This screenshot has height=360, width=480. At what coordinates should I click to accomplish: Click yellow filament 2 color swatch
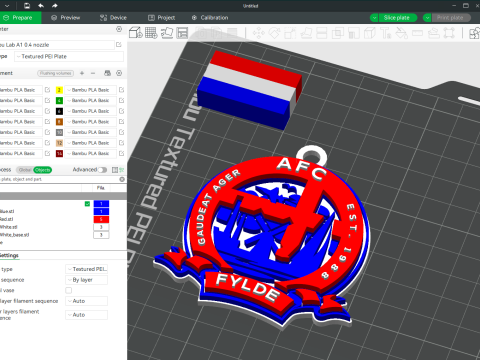(59, 90)
